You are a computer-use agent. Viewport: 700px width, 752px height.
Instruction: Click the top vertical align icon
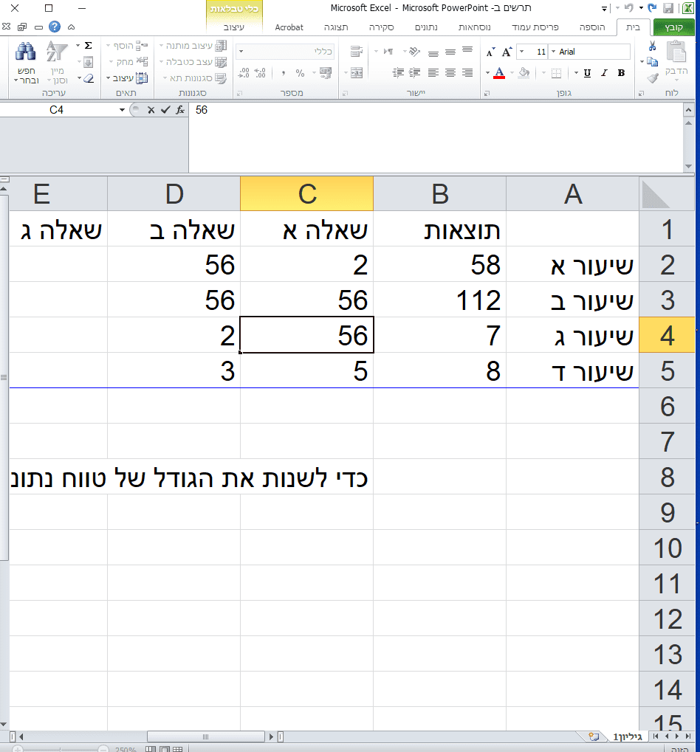pos(467,50)
